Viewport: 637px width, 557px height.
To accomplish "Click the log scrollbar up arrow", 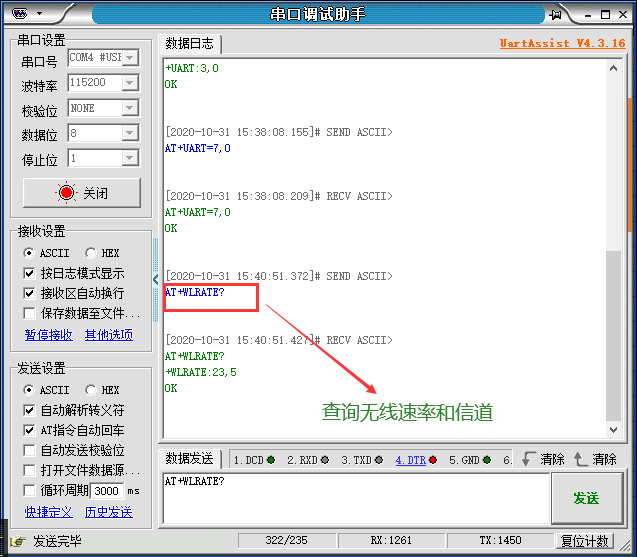I will [x=613, y=68].
